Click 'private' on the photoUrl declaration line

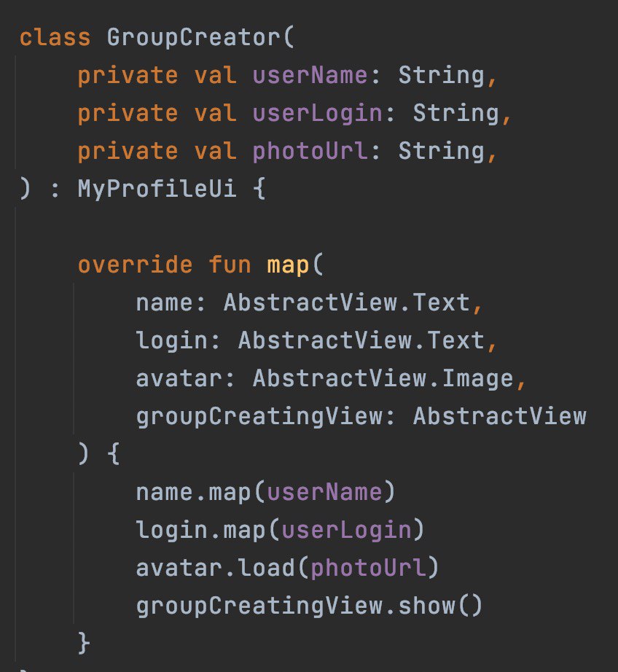pos(128,152)
